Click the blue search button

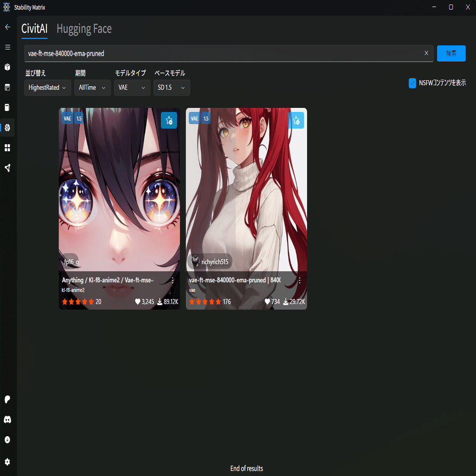click(x=451, y=53)
